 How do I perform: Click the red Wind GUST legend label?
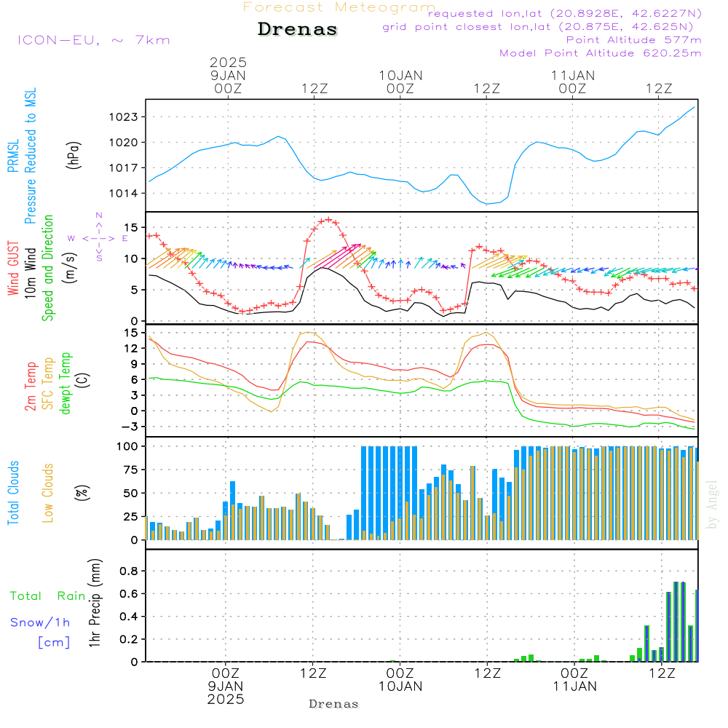(x=13, y=269)
